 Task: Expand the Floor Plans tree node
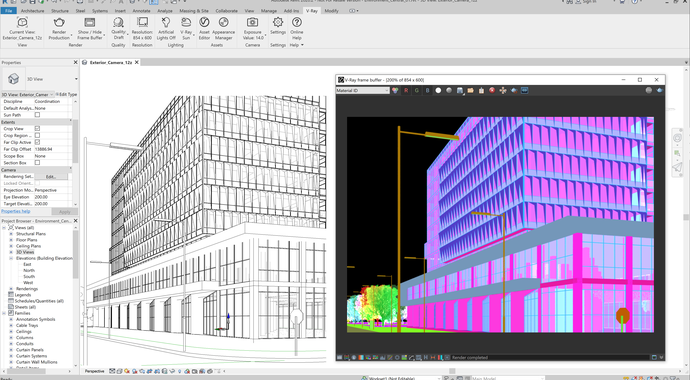click(x=11, y=240)
